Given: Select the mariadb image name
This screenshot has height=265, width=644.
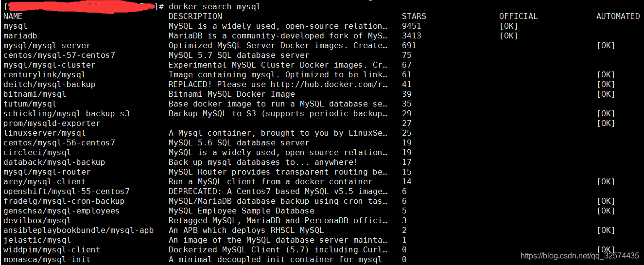Looking at the screenshot, I should pyautogui.click(x=20, y=36).
